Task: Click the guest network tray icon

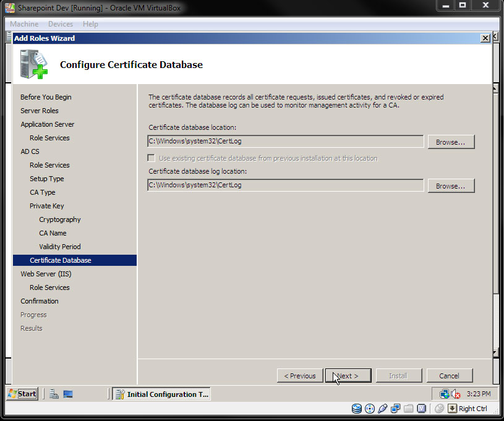Action: pos(445,394)
